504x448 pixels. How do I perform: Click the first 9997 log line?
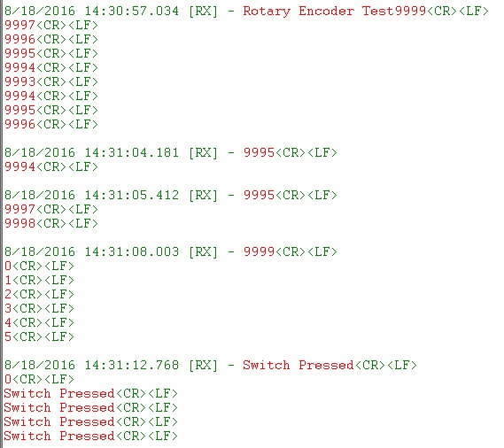(x=50, y=26)
